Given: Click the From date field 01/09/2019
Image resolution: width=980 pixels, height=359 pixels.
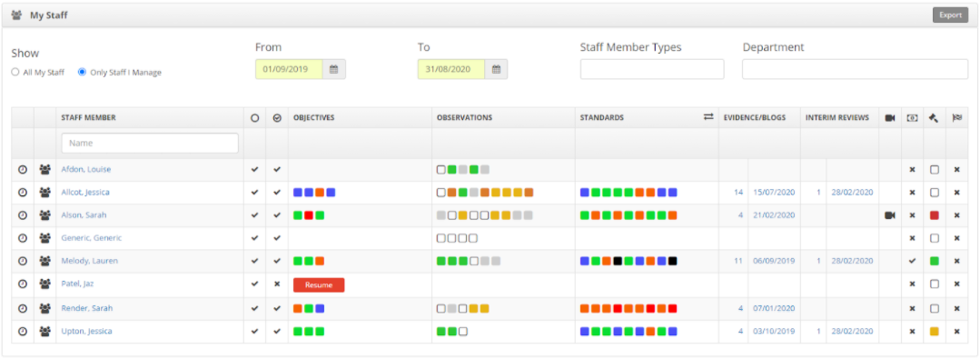Looking at the screenshot, I should (x=289, y=69).
